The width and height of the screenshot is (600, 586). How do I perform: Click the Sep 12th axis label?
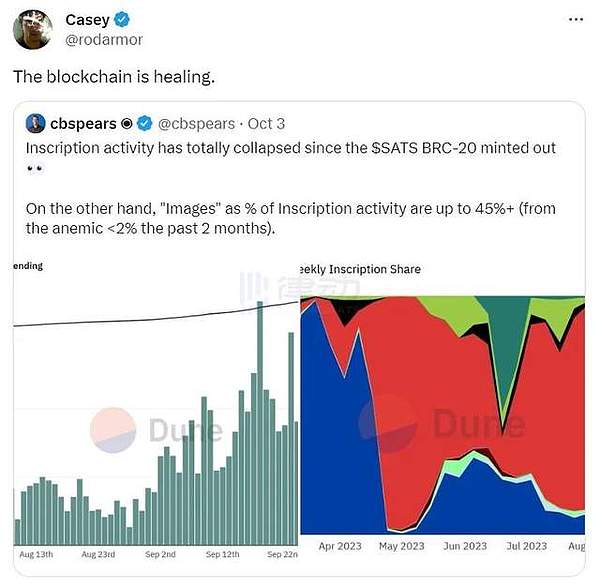223,553
